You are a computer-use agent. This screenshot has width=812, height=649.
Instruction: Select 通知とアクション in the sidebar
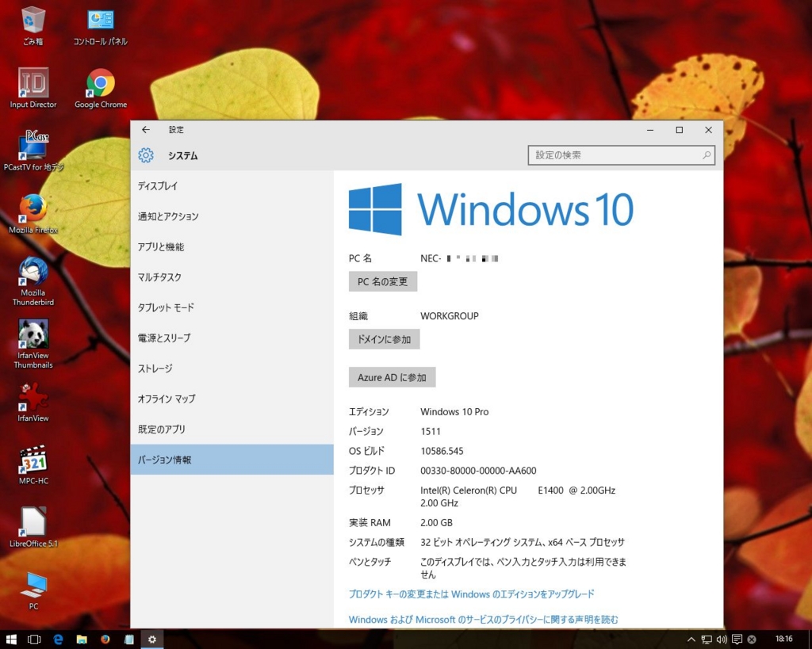click(232, 216)
